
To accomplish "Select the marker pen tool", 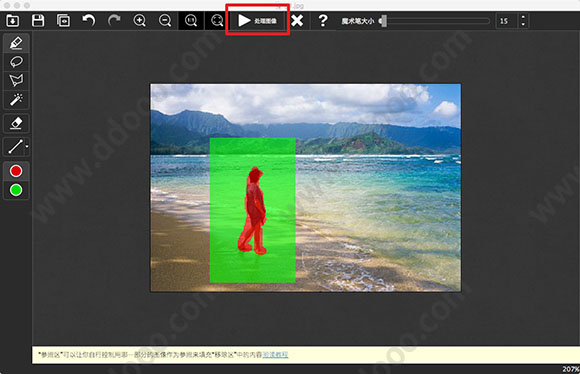I will 16,43.
